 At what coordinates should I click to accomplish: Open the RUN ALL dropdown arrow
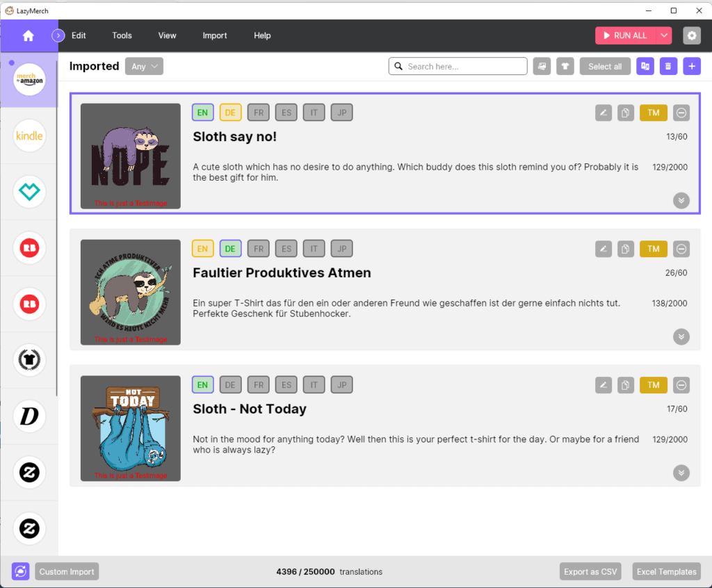[664, 35]
